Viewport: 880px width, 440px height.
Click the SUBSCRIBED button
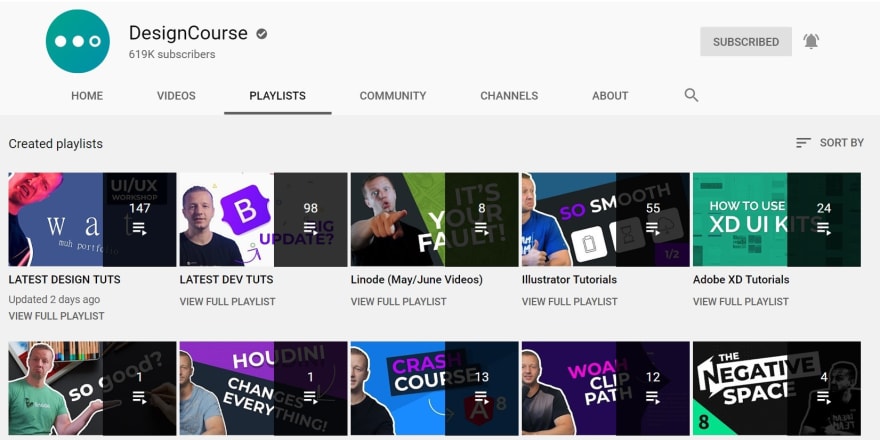click(x=746, y=42)
